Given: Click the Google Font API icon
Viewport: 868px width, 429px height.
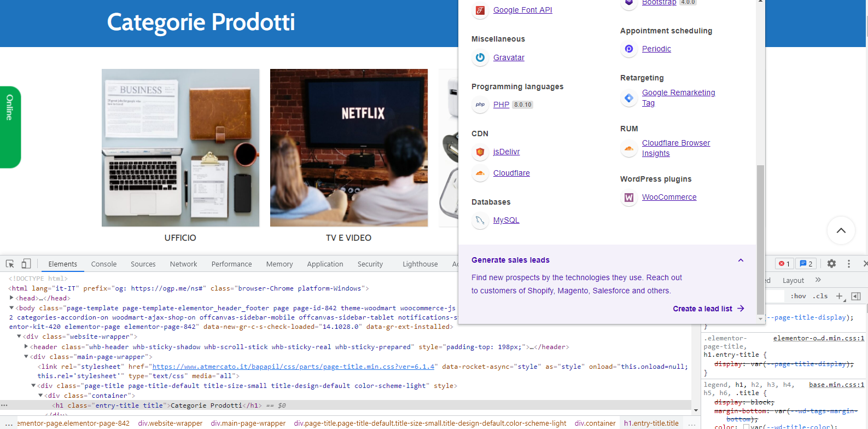Looking at the screenshot, I should click(480, 10).
